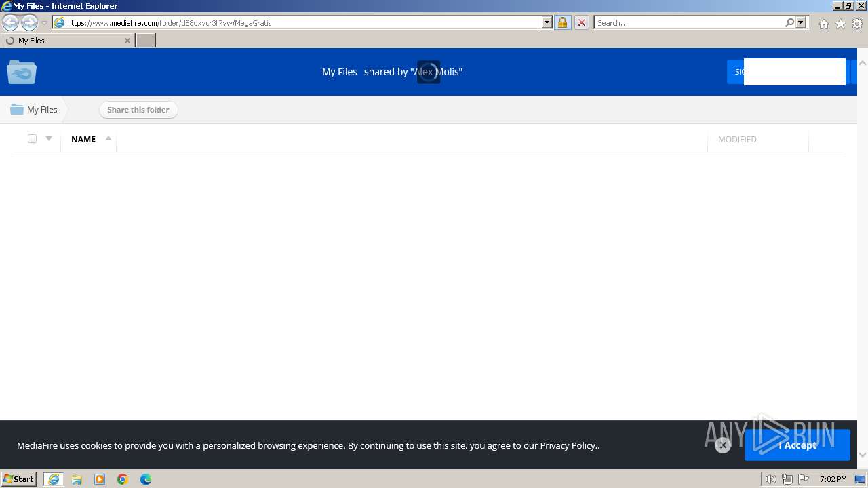
Task: Click the security lock icon
Action: (x=562, y=23)
